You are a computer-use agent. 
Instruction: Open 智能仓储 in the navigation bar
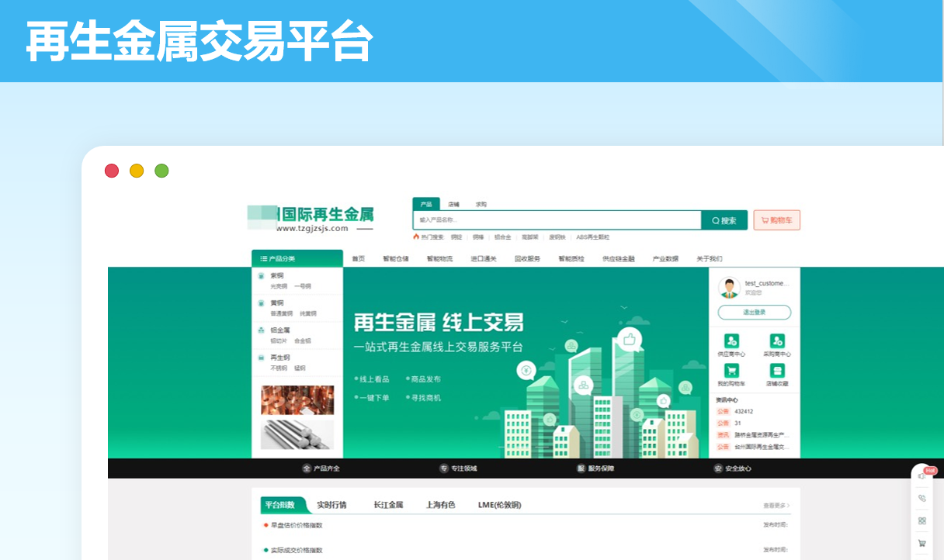coord(396,259)
